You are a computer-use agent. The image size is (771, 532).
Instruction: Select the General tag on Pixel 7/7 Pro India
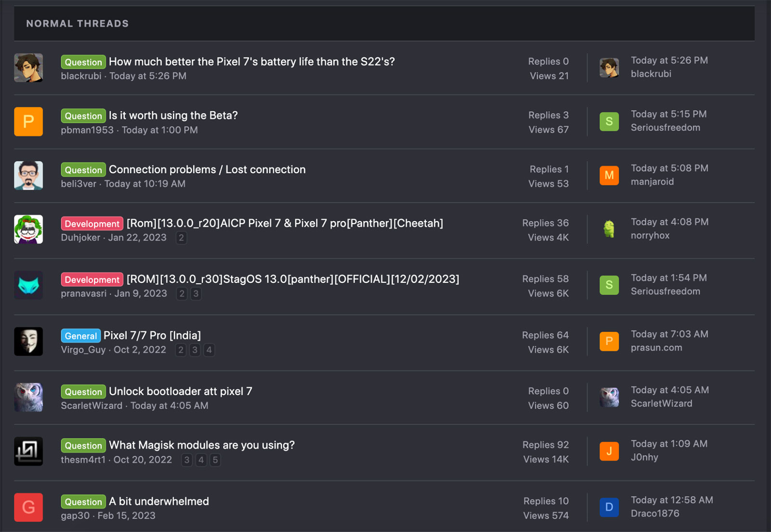(80, 335)
